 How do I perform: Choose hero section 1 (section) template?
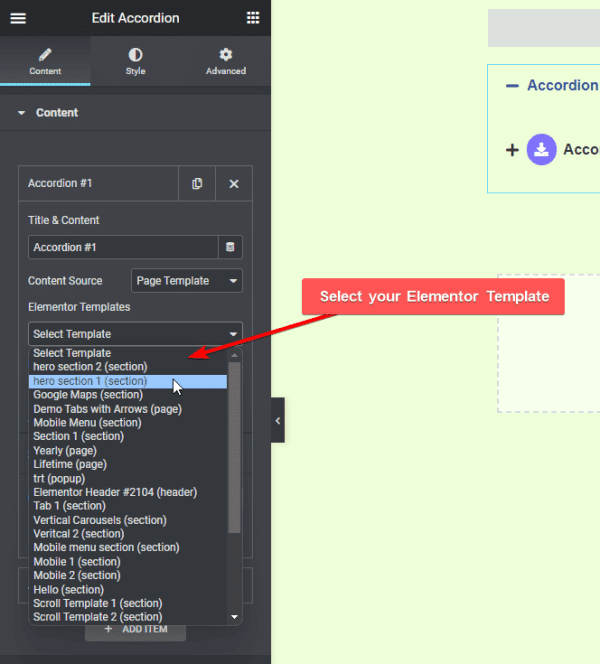[x=90, y=381]
